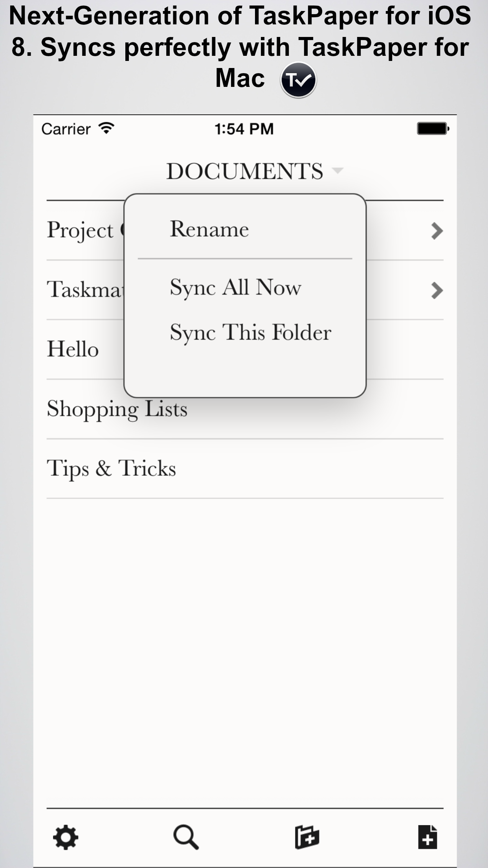
Task: Choose Rename from the popup menu
Action: point(209,229)
